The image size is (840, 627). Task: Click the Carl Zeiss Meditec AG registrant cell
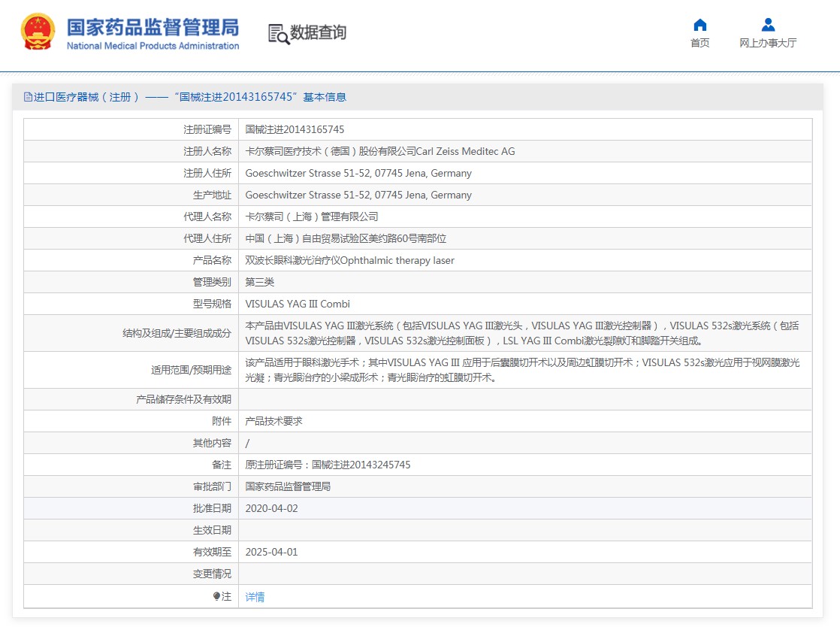click(379, 151)
